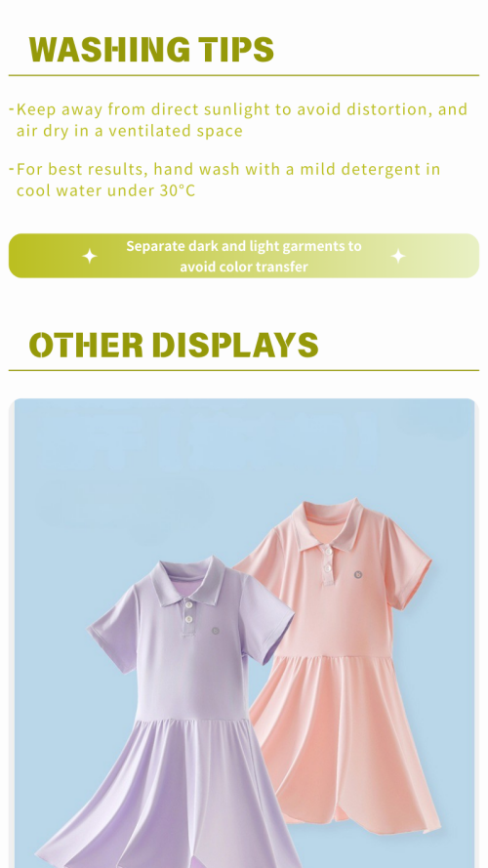Click the left sparkle star icon
This screenshot has width=488, height=868.
90,257
